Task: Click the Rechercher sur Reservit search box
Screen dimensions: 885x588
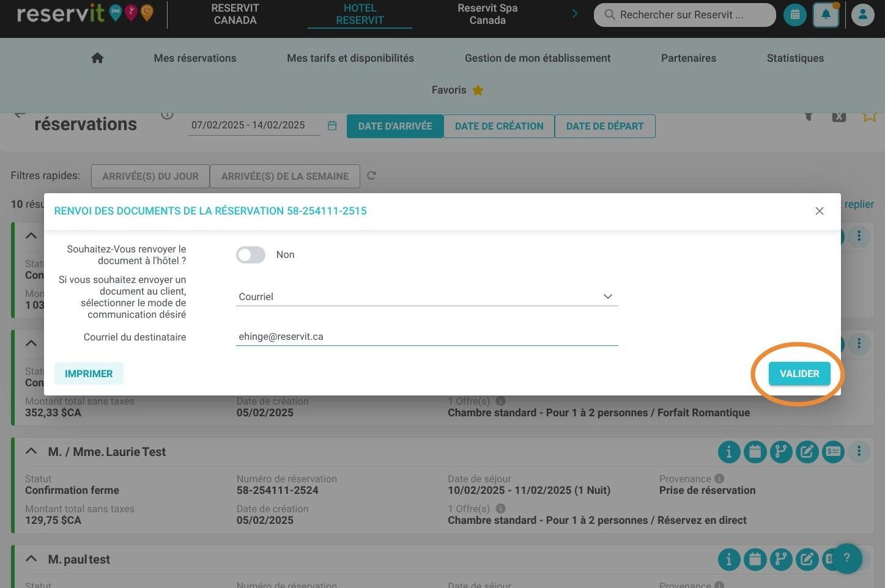Action: pos(684,15)
